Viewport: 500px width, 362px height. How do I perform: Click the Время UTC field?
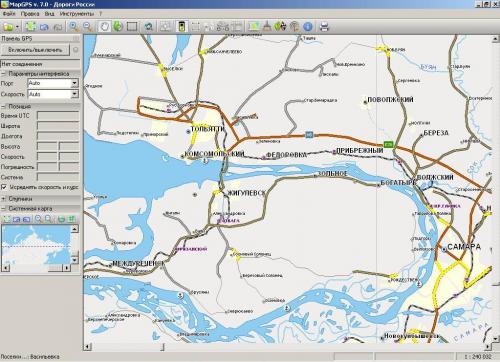pyautogui.click(x=58, y=116)
